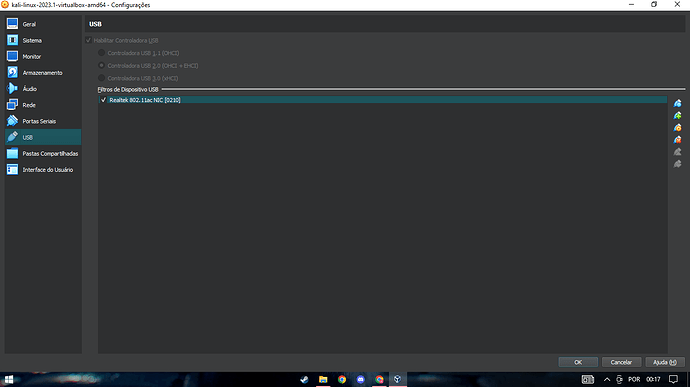The image size is (690, 387).
Task: Open Steam from the taskbar
Action: pyautogui.click(x=304, y=379)
